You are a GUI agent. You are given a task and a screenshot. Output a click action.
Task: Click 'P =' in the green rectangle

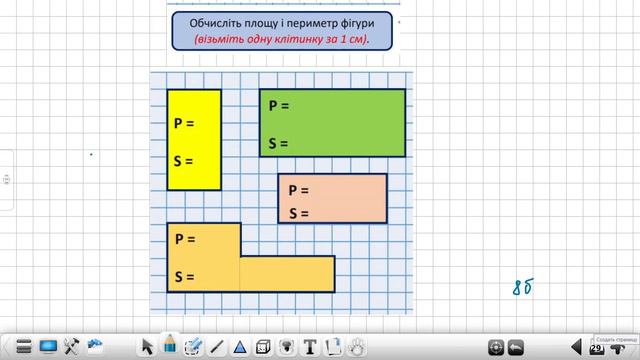tap(279, 106)
